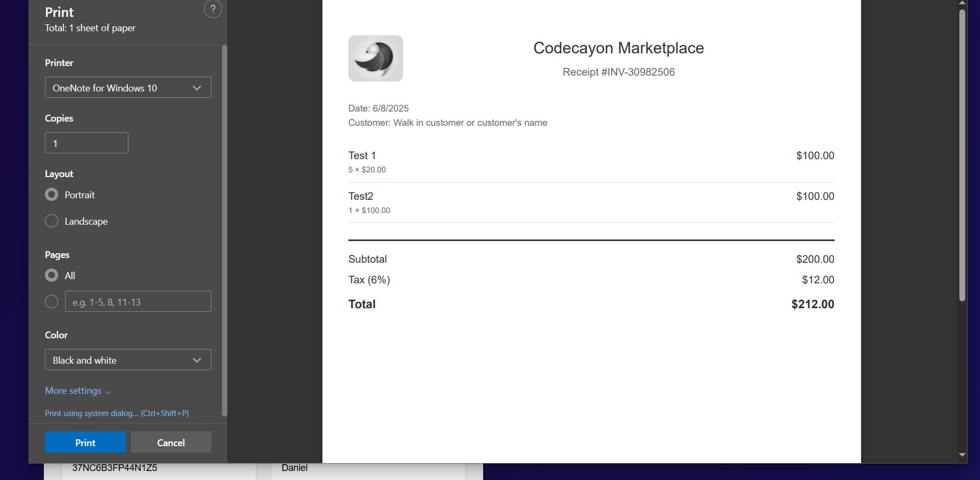Click the Subtotal label
Viewport: 980px width, 480px height.
tap(367, 259)
